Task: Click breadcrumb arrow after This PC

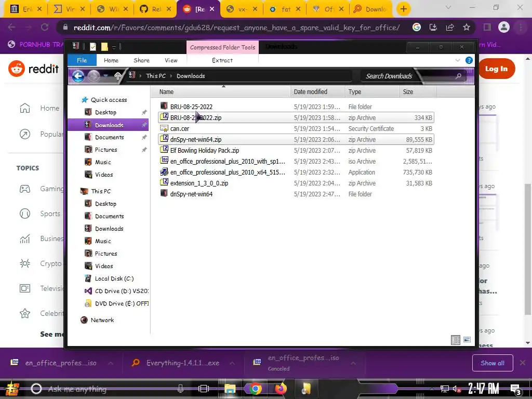Action: click(171, 76)
